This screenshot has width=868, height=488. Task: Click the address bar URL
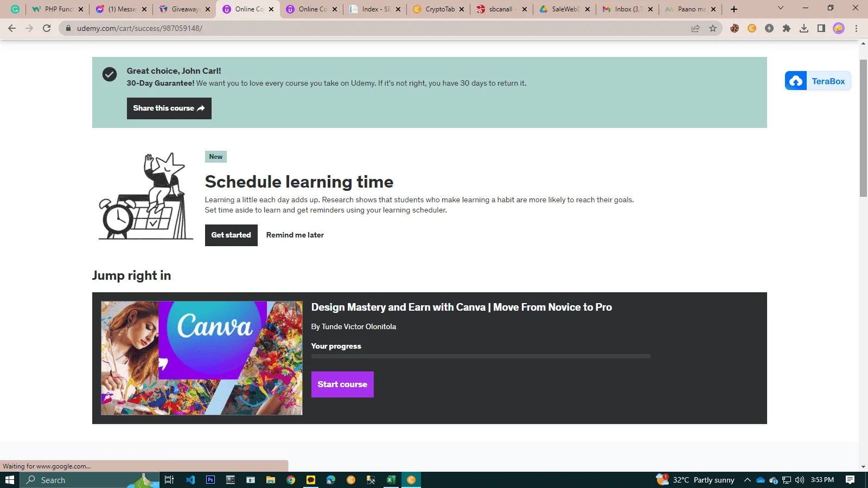click(x=139, y=28)
